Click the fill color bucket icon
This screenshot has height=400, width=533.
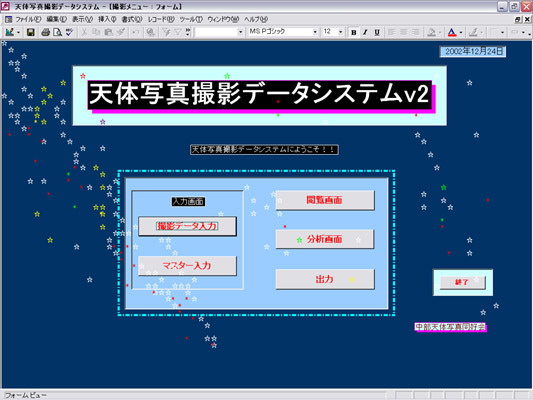coord(431,32)
